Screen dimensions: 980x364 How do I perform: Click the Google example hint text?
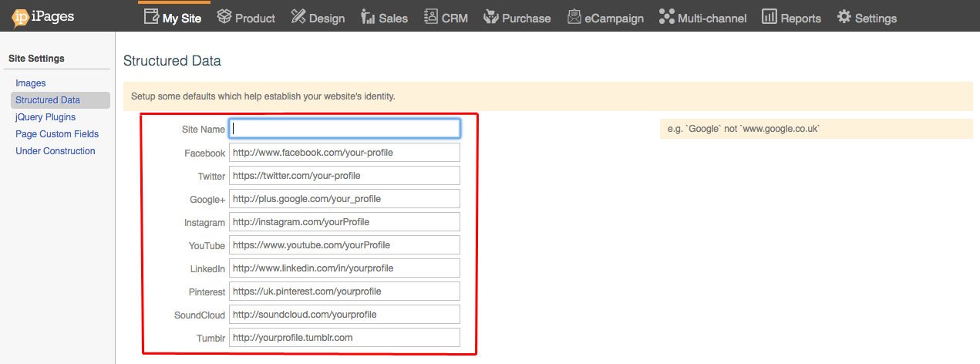(x=743, y=130)
